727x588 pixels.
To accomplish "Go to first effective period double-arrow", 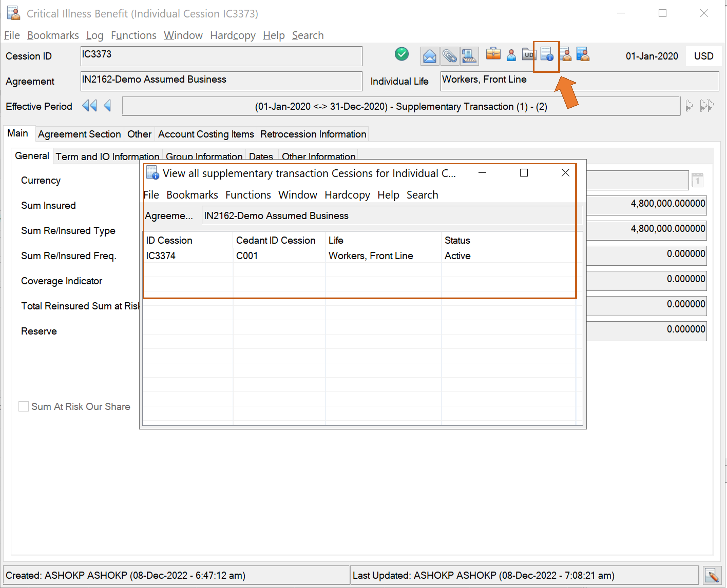I will (x=89, y=106).
